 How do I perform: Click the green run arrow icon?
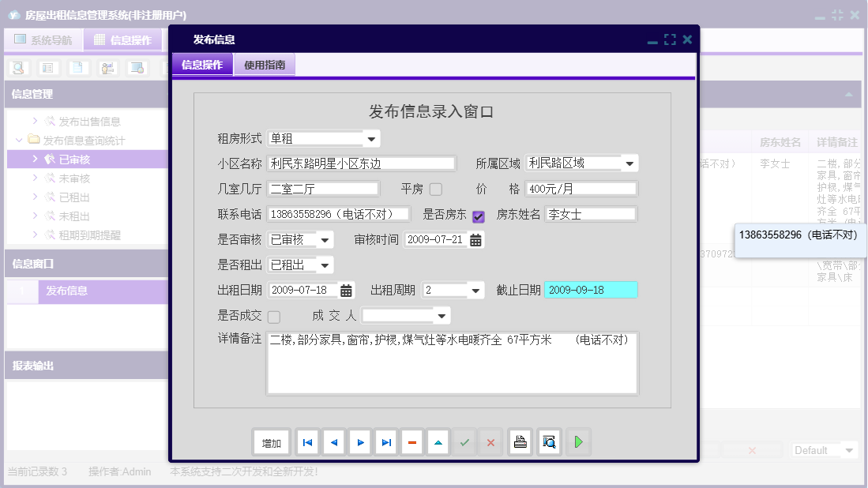click(x=578, y=442)
